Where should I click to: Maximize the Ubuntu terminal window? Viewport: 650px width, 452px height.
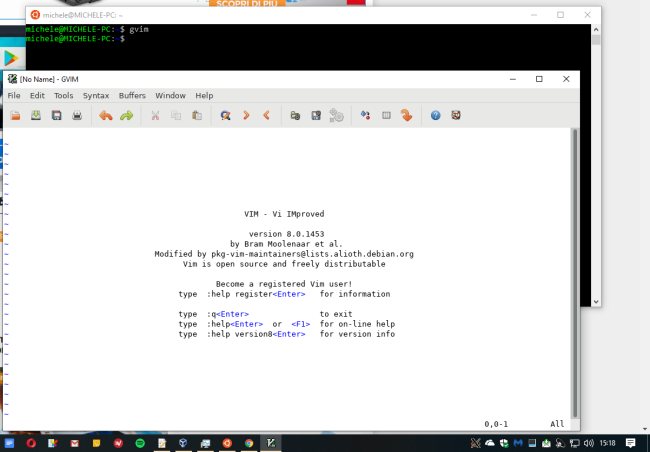click(x=560, y=15)
